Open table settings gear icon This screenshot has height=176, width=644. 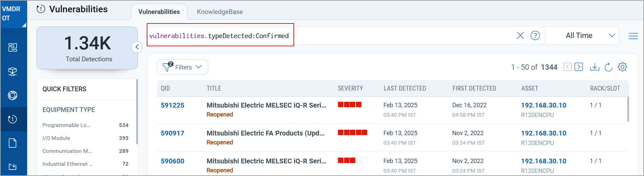(622, 67)
